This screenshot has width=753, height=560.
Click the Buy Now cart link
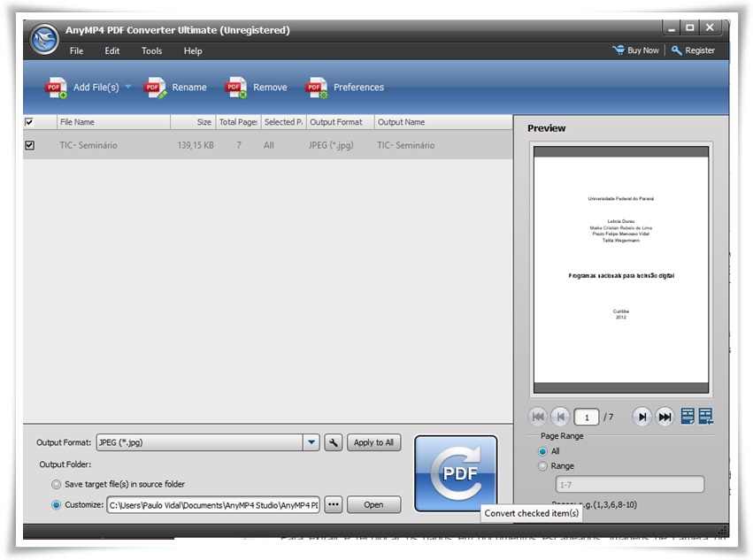point(636,50)
